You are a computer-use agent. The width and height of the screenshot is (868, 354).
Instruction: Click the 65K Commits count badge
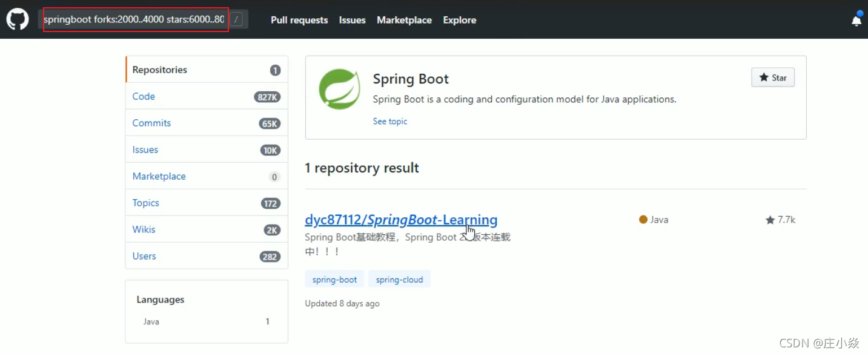click(x=270, y=123)
